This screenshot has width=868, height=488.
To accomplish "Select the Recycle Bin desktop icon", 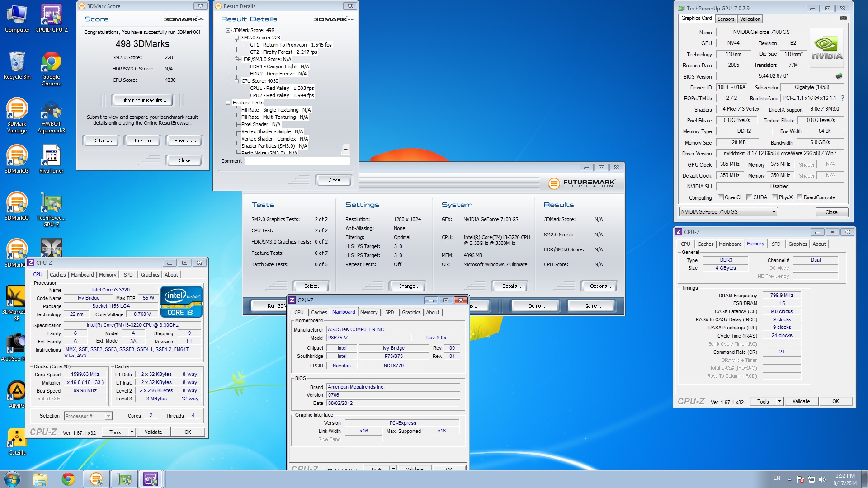I will (x=17, y=66).
